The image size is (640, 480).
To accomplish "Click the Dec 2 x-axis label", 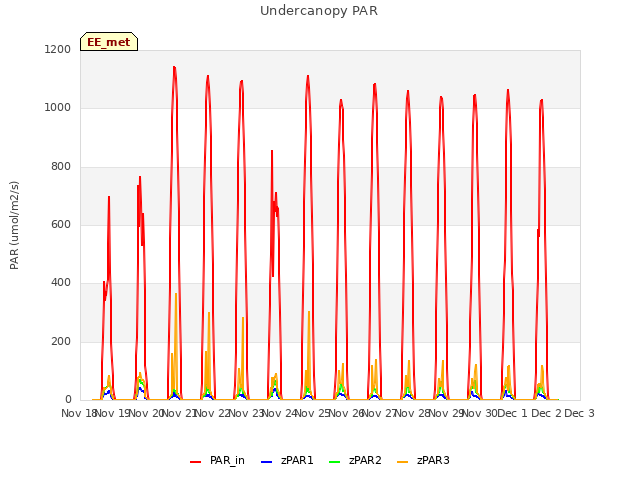I will pos(546,413).
